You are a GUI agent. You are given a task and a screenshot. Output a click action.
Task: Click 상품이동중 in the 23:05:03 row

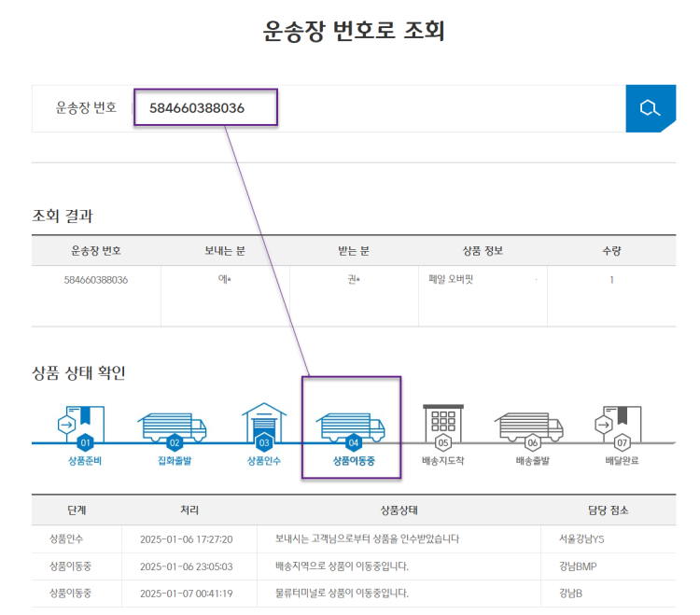[70, 566]
